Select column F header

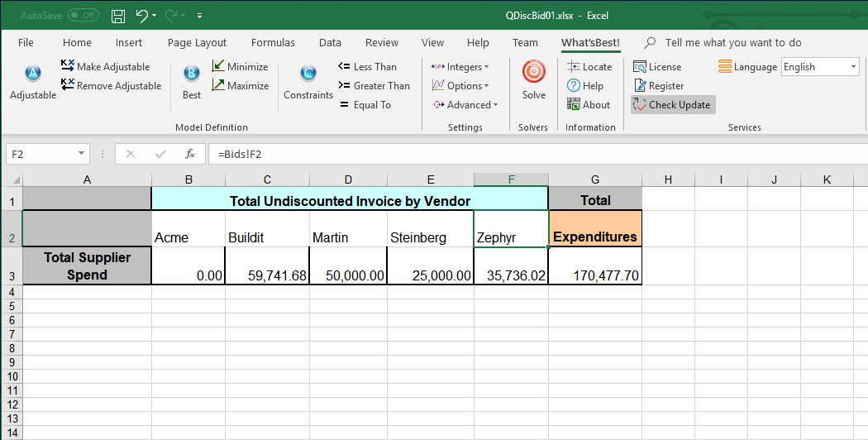[x=511, y=179]
